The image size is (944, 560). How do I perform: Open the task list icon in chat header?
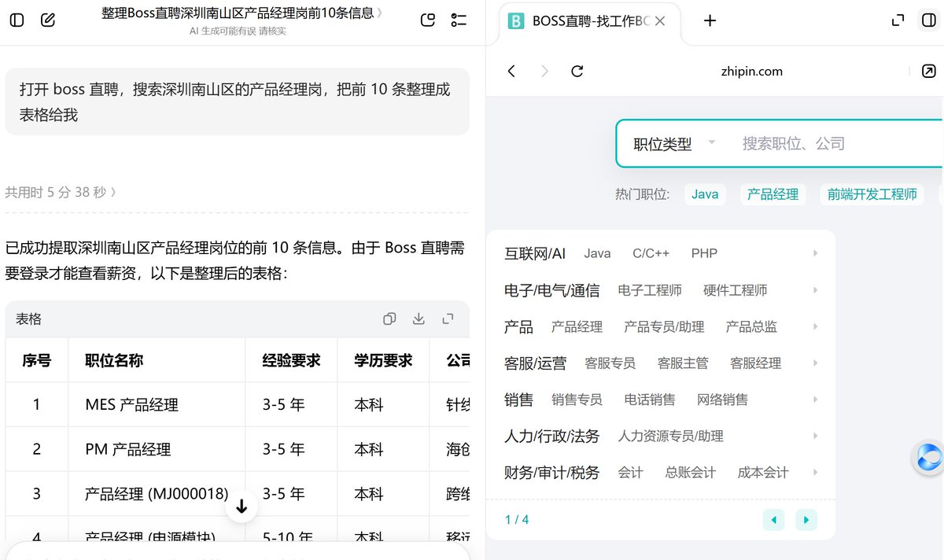[459, 20]
